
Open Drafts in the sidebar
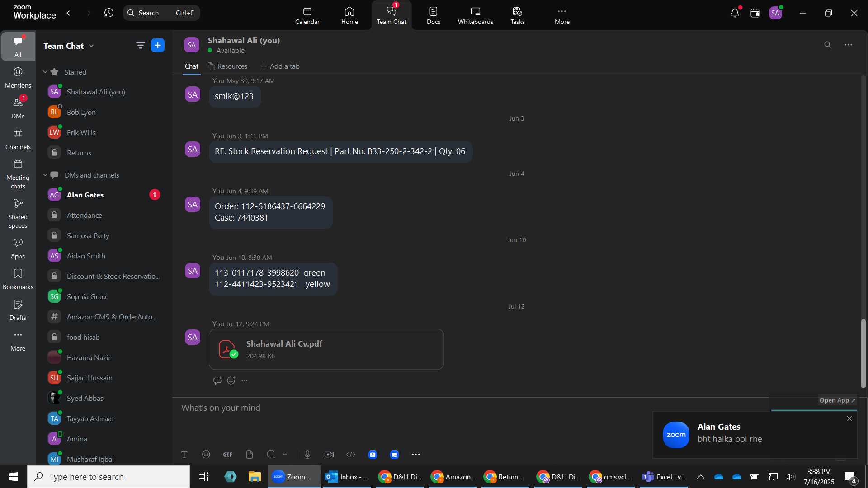(x=18, y=310)
